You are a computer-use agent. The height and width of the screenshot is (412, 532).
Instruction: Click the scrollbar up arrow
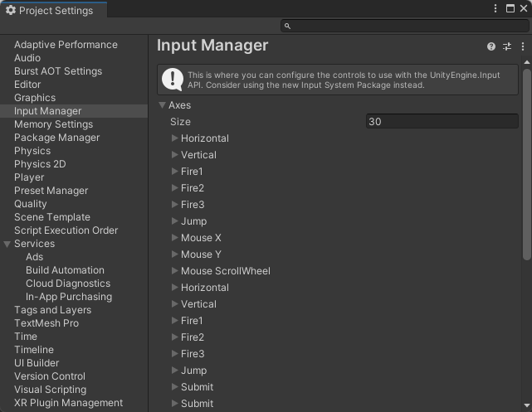(x=526, y=62)
